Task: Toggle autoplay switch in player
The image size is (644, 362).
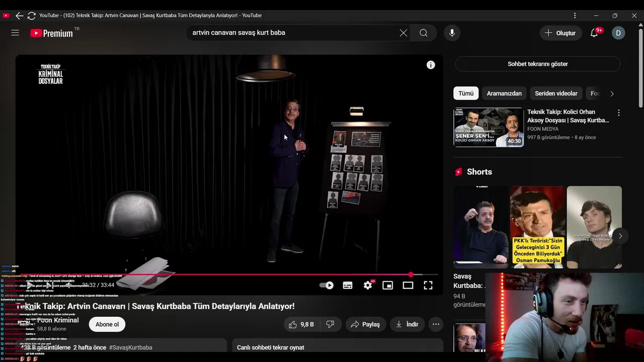Action: click(x=327, y=285)
